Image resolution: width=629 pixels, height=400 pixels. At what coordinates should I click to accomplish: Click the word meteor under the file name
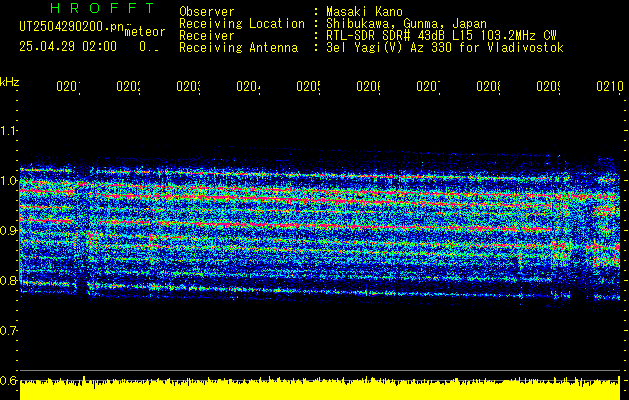(145, 32)
